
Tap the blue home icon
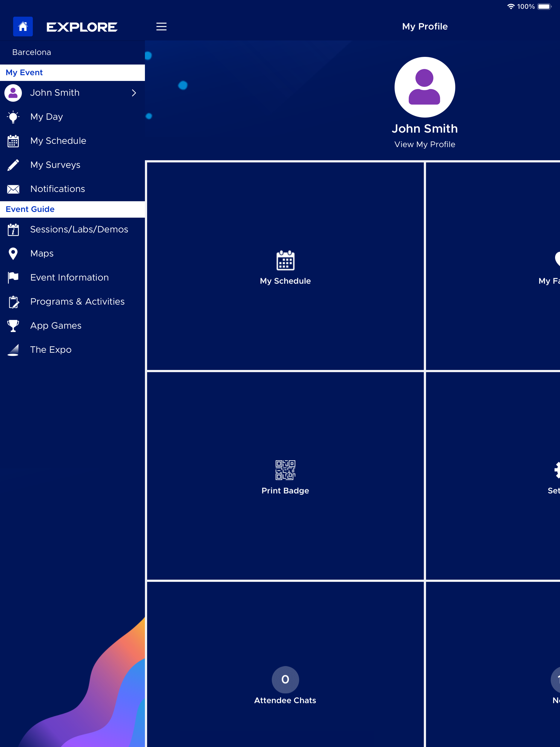23,26
